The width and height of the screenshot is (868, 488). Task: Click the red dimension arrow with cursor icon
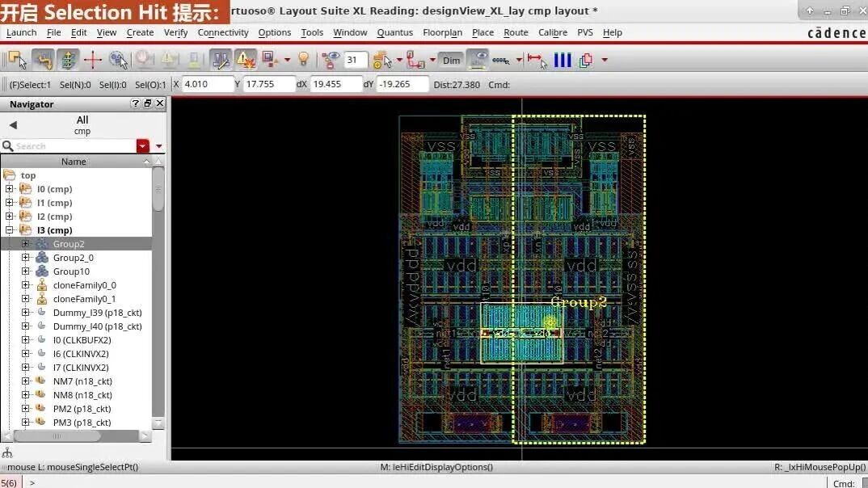[x=537, y=60]
